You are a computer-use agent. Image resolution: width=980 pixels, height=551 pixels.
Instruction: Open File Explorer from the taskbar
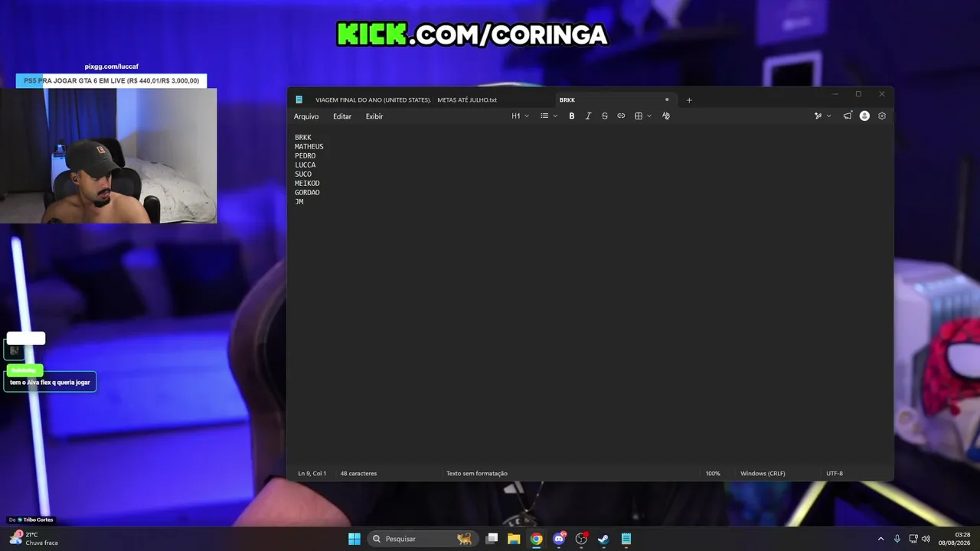(514, 539)
